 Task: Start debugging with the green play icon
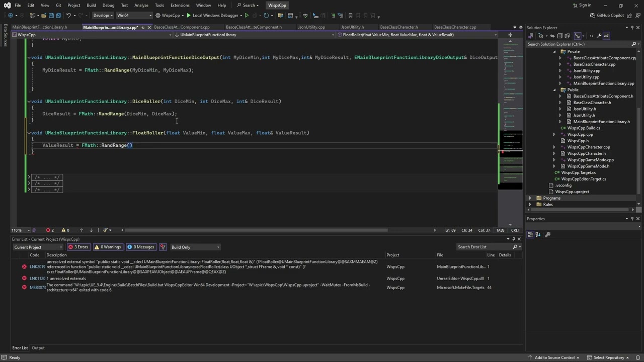(189, 16)
